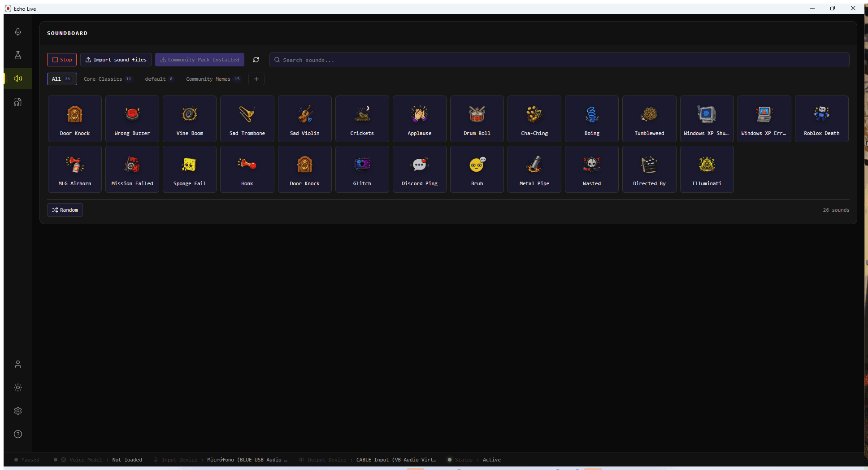Play the Sad Trombone sound

247,119
